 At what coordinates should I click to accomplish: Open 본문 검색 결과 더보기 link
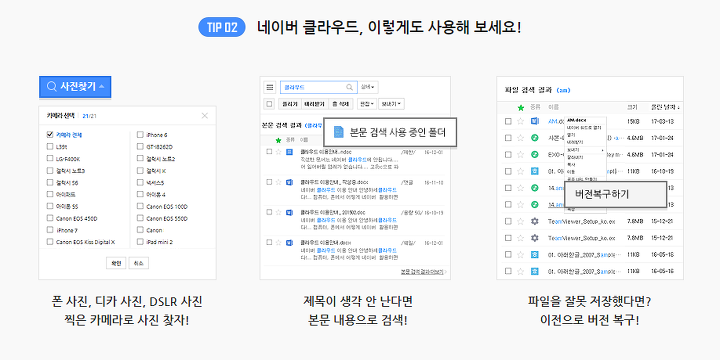423,271
